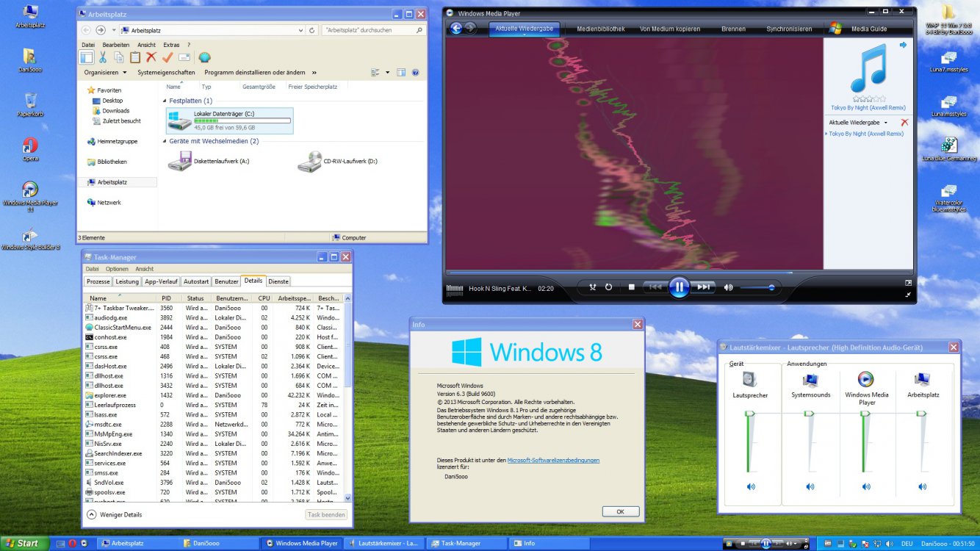
Task: Go to previous track in Media Player
Action: click(655, 287)
